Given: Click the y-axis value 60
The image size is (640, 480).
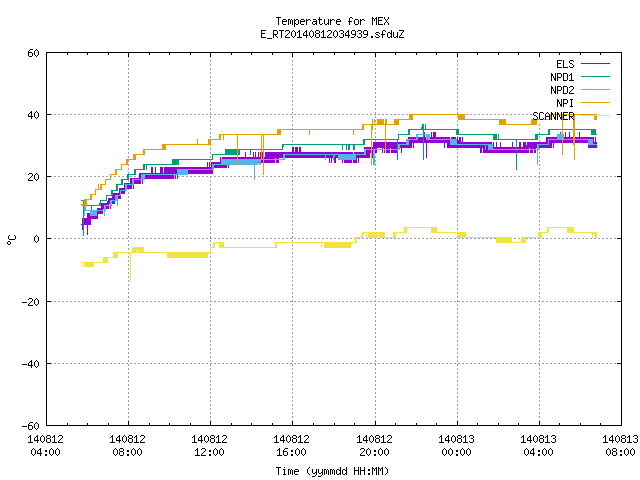Looking at the screenshot, I should click(x=33, y=53).
